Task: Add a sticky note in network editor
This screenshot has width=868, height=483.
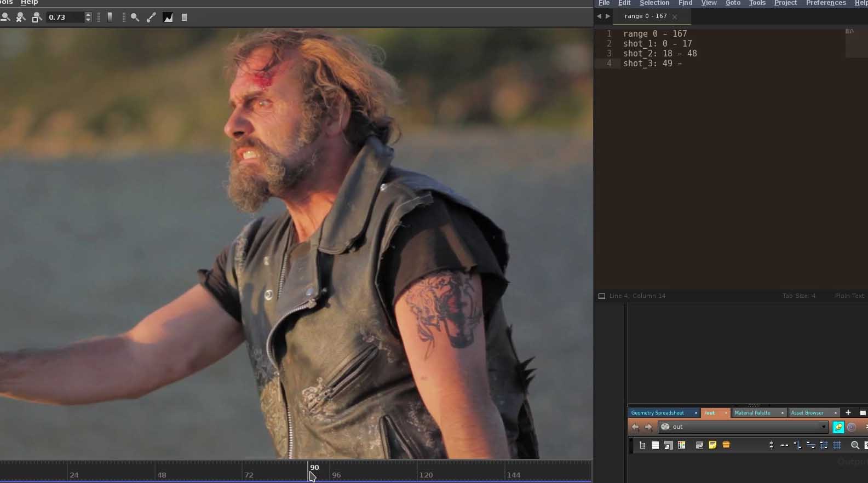Action: coord(712,445)
